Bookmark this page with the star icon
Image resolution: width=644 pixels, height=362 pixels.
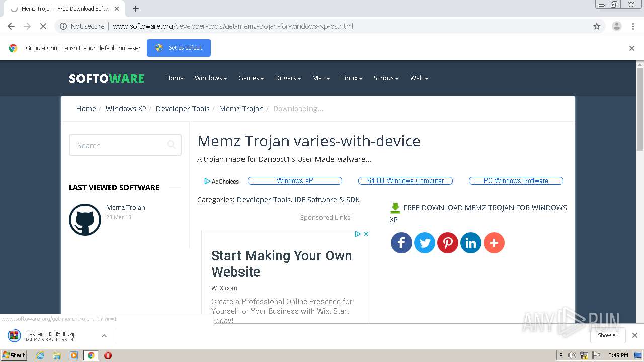click(597, 26)
